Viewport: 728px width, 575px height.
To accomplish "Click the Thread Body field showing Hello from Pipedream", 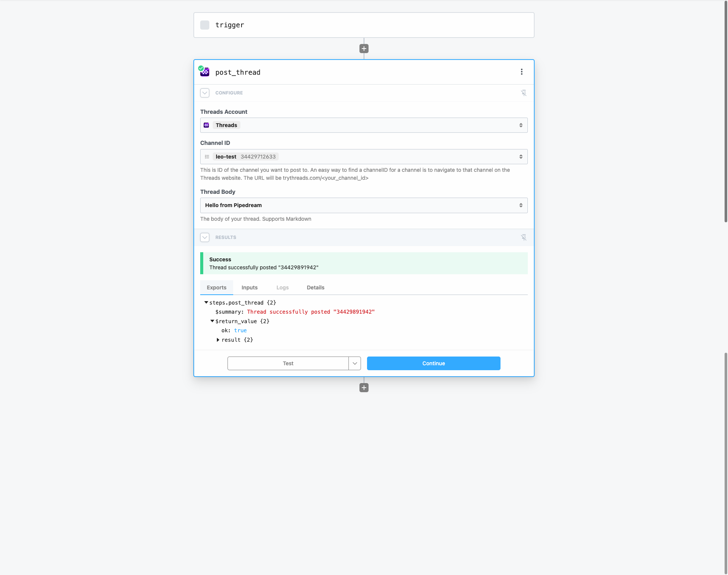I will [364, 205].
